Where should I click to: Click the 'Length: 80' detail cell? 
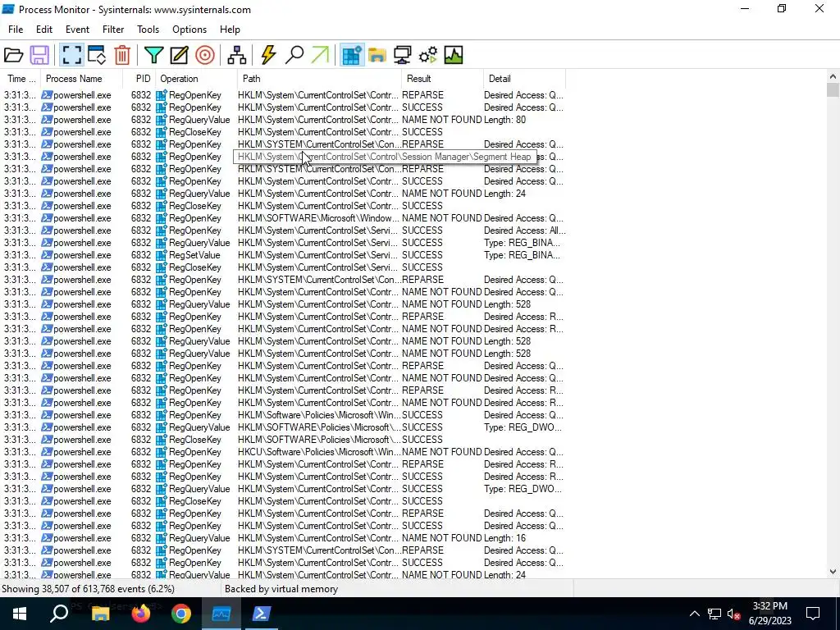tap(505, 120)
